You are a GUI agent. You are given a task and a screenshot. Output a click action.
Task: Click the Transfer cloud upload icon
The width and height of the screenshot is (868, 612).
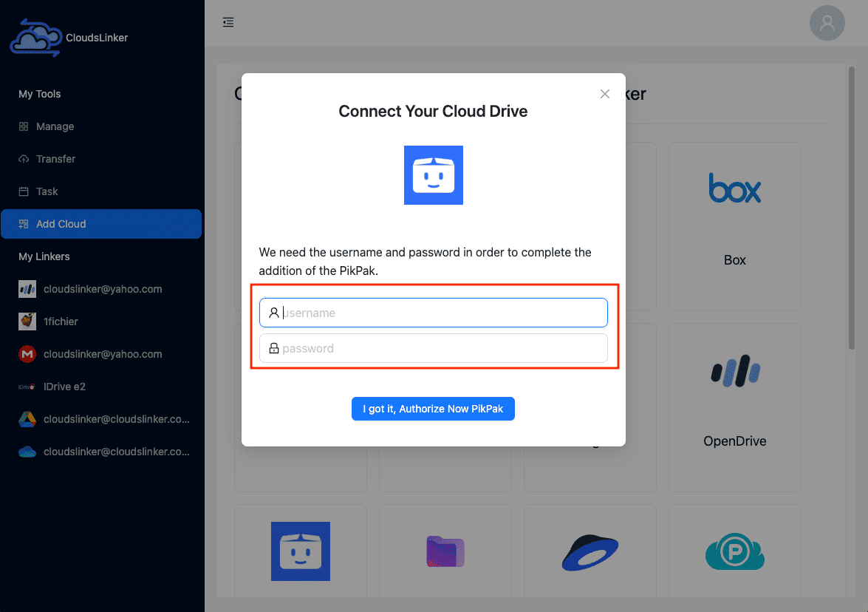coord(23,159)
